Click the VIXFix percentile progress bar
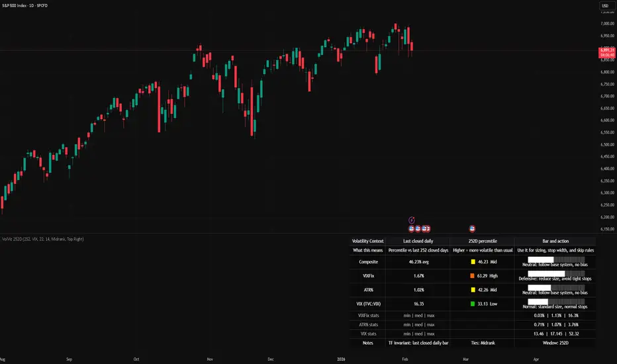The image size is (617, 364). pyautogui.click(x=556, y=273)
